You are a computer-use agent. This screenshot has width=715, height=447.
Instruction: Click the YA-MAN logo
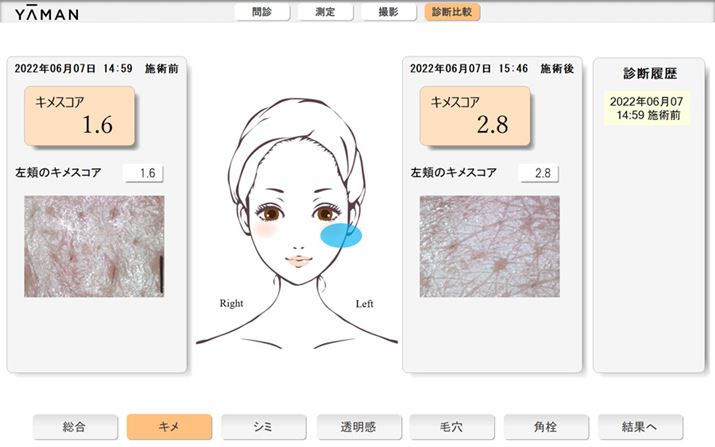click(x=47, y=14)
